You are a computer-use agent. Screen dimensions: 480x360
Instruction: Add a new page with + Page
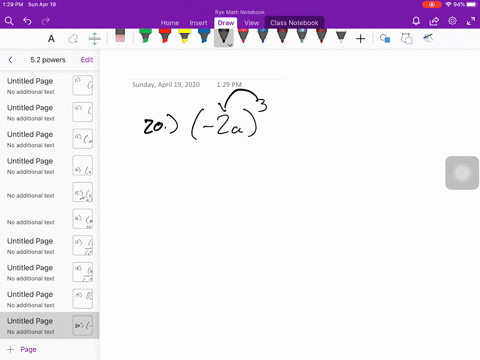(22, 349)
